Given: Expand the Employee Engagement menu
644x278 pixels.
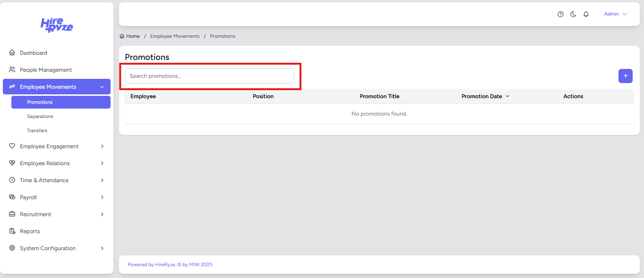Looking at the screenshot, I should pos(102,146).
